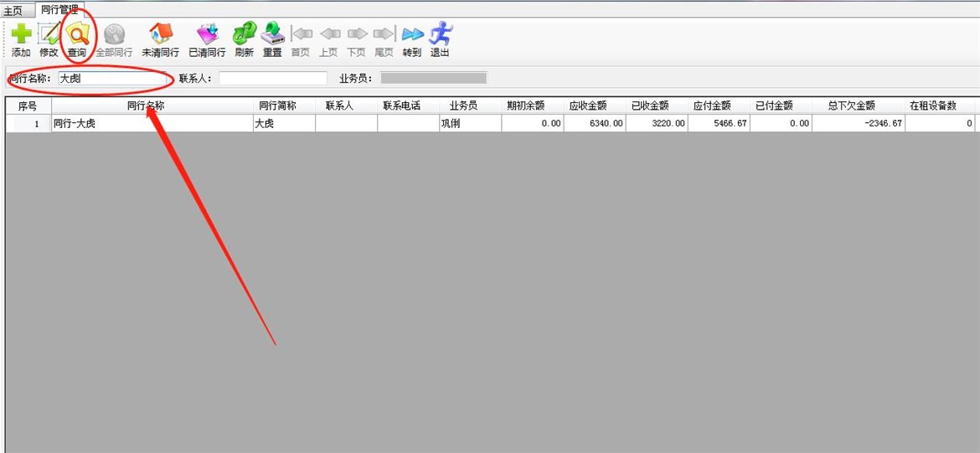Click the 已付金额 column header
Screen dimensions: 980x453
coord(781,106)
